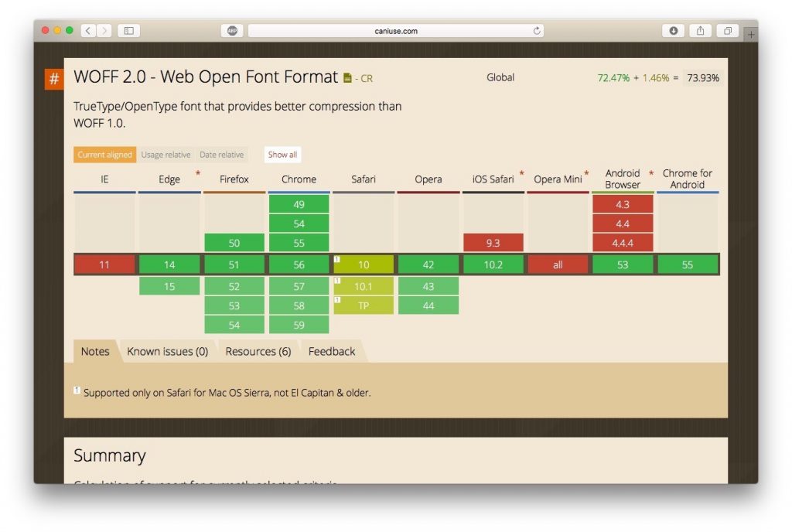Click the 72.47% supported percentage

coord(613,78)
